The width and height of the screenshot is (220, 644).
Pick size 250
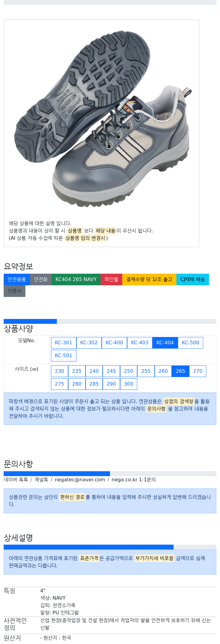(x=129, y=371)
